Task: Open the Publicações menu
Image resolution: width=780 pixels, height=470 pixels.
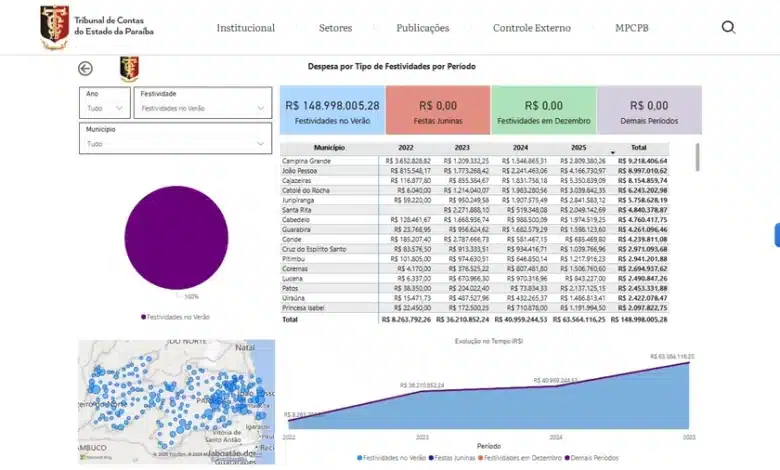Action: pyautogui.click(x=422, y=28)
